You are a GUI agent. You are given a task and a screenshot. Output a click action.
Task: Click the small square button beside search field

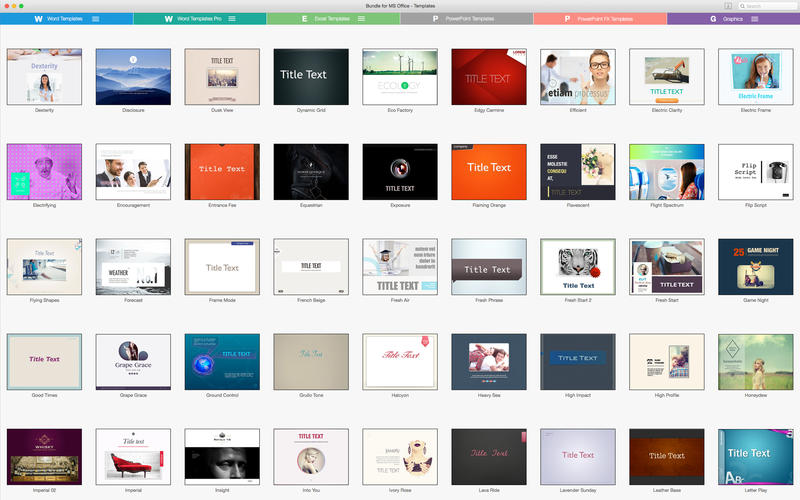click(x=727, y=6)
